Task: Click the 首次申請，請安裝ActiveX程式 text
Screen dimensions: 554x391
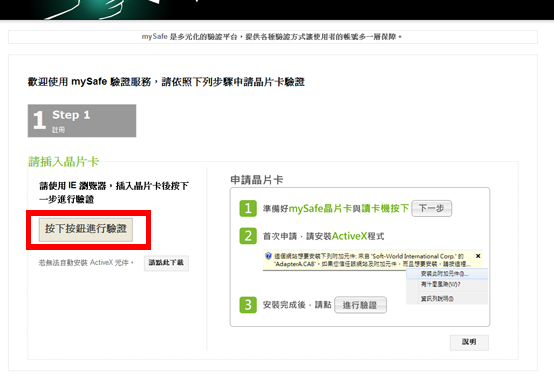Action: pyautogui.click(x=323, y=236)
